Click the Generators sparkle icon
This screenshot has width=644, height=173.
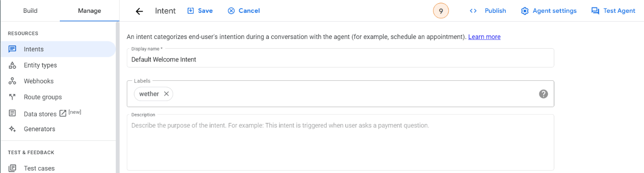point(13,129)
